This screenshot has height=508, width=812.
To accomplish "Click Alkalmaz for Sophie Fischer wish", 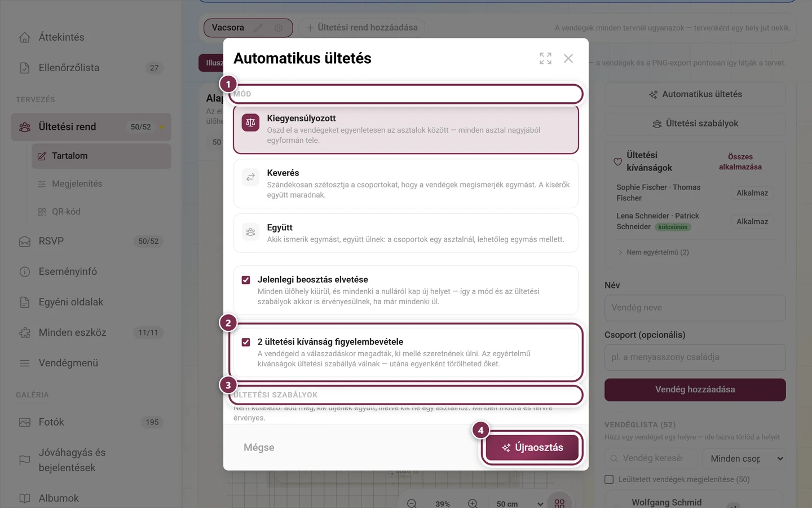I will [x=752, y=193].
